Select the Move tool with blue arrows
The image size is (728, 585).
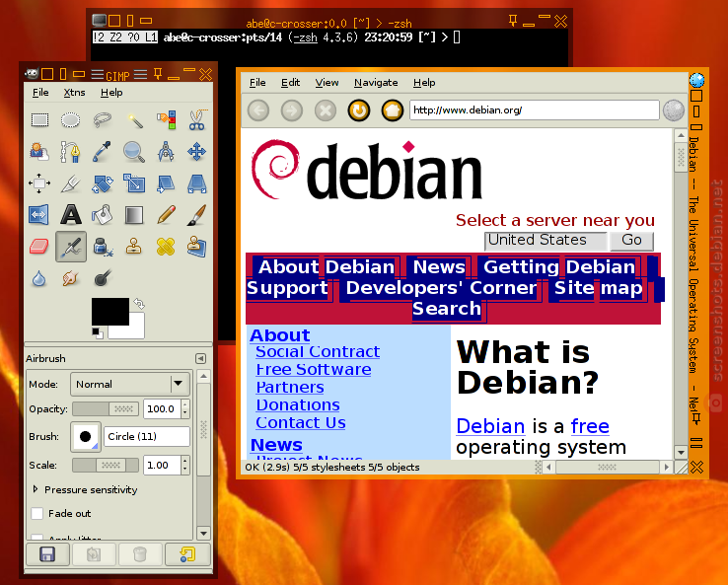(197, 152)
